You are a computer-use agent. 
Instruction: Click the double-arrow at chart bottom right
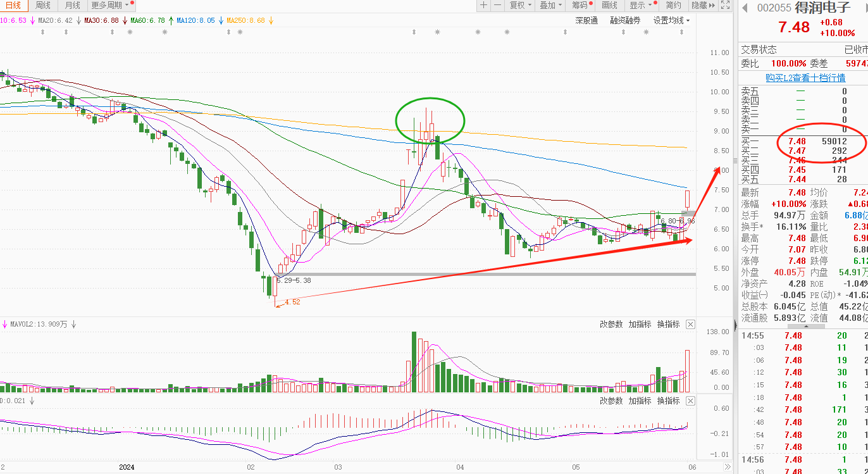coord(726,468)
